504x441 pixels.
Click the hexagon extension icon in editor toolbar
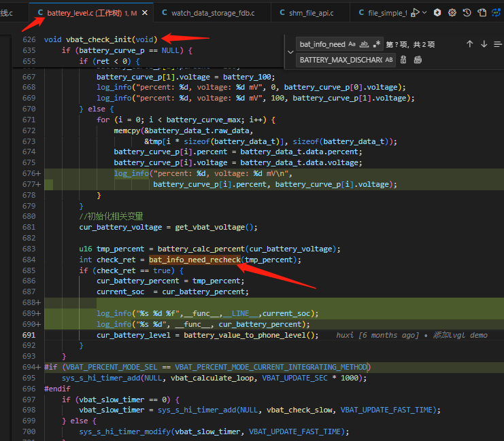point(437,12)
